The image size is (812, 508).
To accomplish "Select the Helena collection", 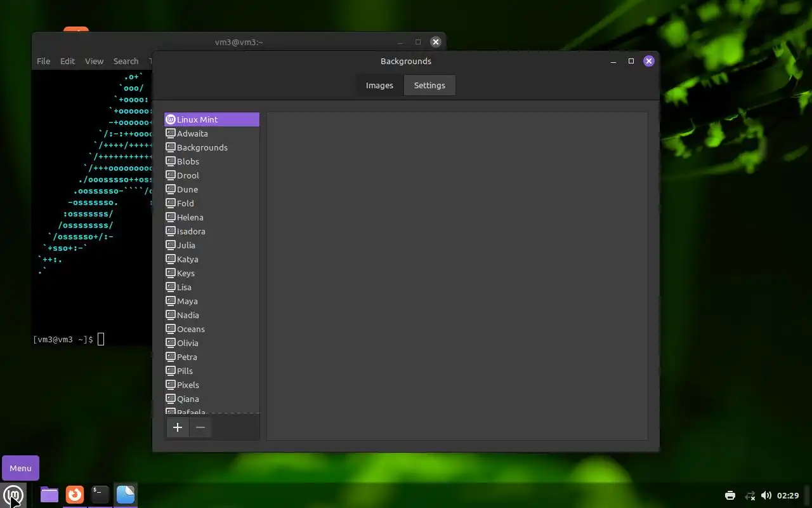I will tap(212, 217).
